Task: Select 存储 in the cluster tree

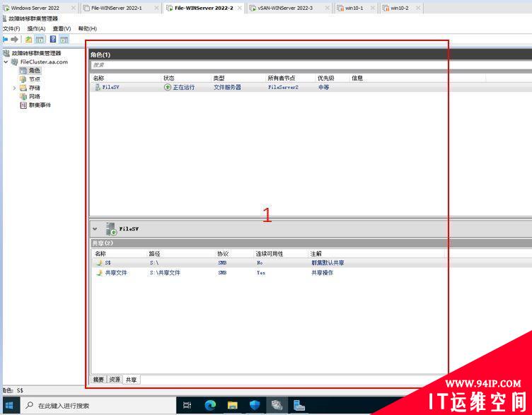Action: [x=34, y=88]
